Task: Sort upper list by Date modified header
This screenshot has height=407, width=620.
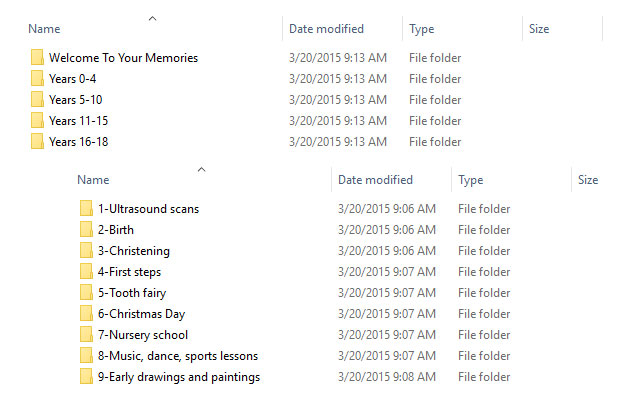Action: [326, 29]
